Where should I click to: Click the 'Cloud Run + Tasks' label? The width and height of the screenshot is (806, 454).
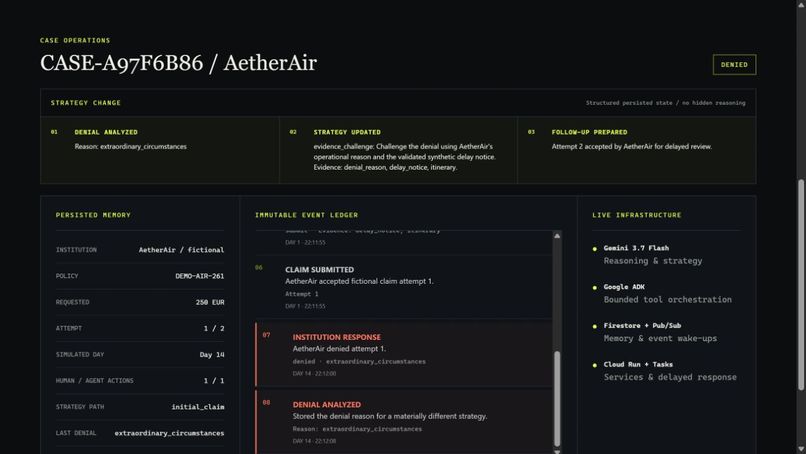(x=638, y=365)
